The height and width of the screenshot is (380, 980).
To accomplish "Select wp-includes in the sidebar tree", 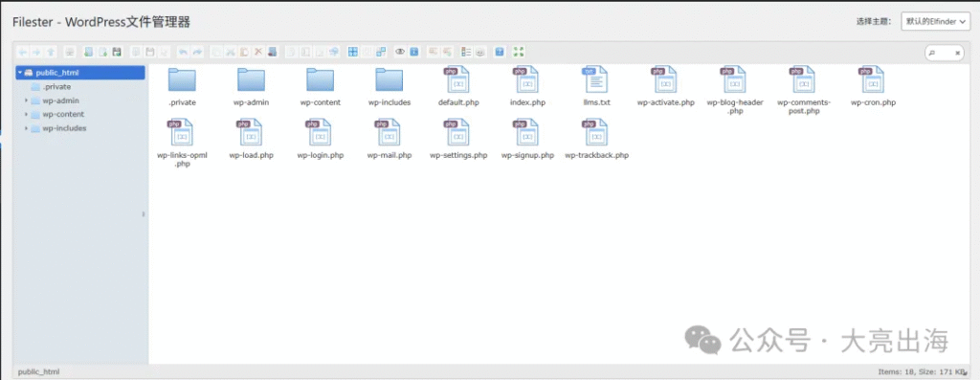I will 64,128.
